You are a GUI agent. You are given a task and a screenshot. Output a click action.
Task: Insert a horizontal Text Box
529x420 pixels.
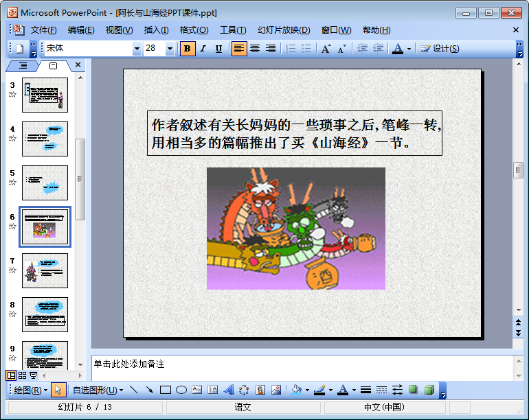pos(196,390)
